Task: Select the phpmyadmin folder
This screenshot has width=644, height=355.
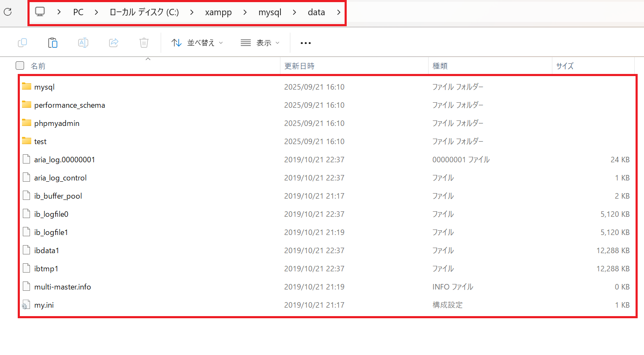Action: click(57, 123)
